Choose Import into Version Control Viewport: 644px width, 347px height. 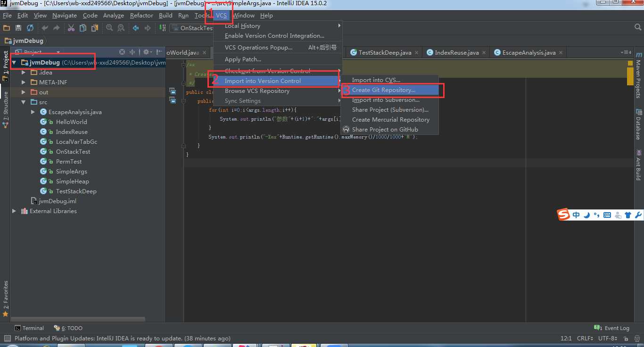tap(277, 81)
